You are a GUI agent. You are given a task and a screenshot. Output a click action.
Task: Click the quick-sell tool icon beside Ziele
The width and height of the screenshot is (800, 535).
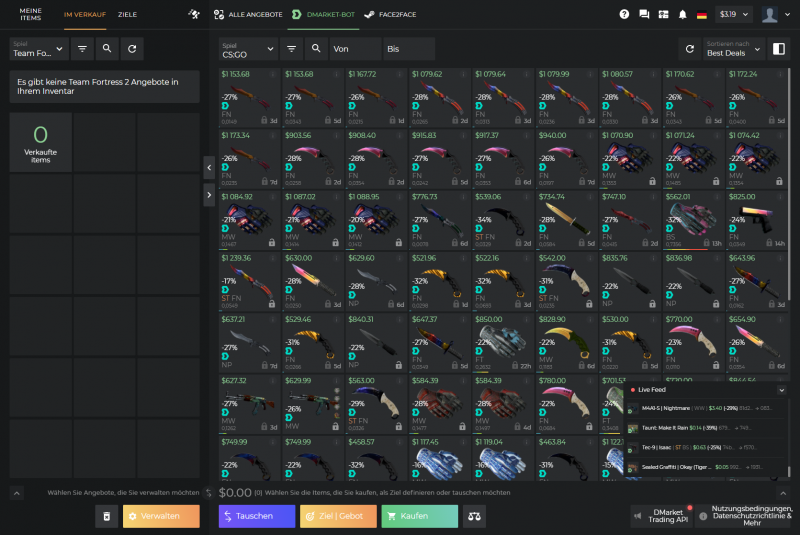194,14
